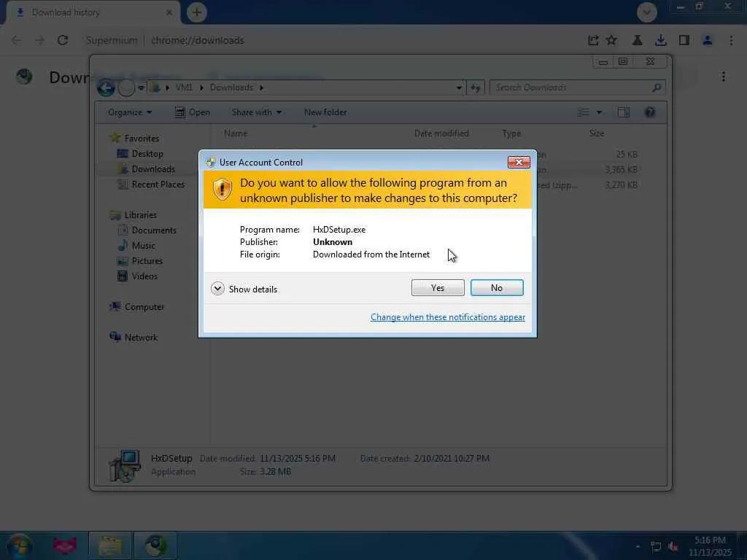
Task: Click browser forward arrow
Action: click(39, 41)
